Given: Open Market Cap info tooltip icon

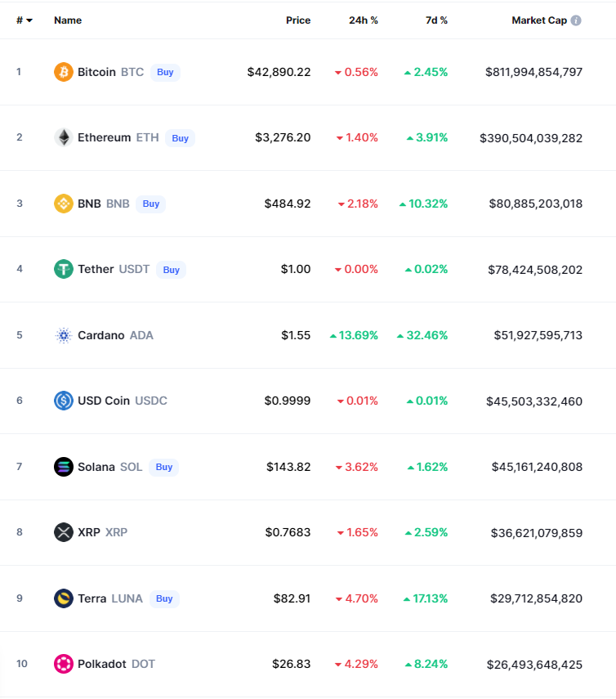Looking at the screenshot, I should [576, 20].
